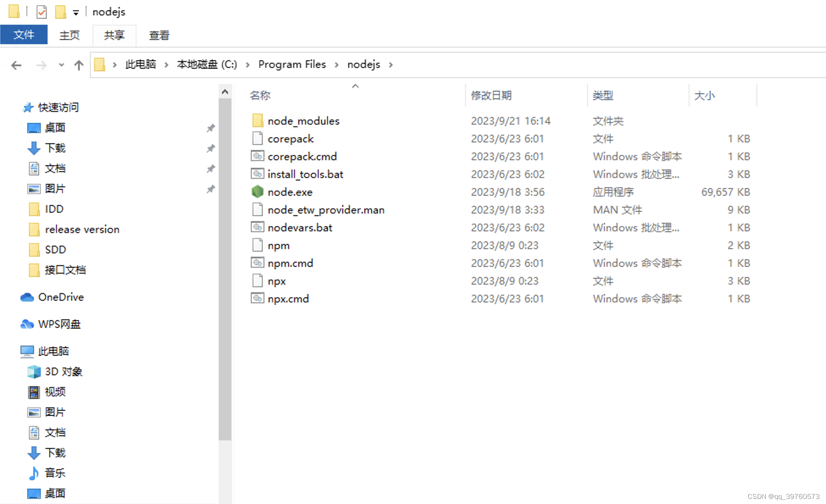
Task: Switch to the 查看 ribbon tab
Action: (159, 35)
